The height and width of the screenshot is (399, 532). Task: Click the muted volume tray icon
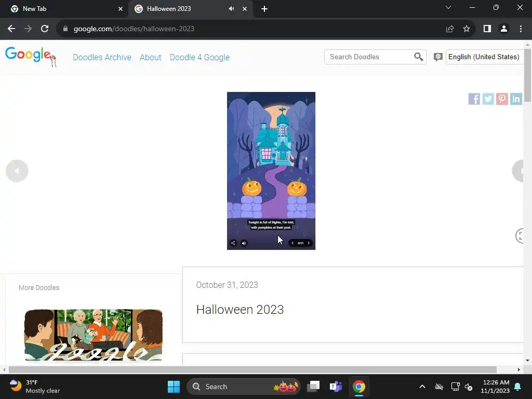[x=469, y=387]
